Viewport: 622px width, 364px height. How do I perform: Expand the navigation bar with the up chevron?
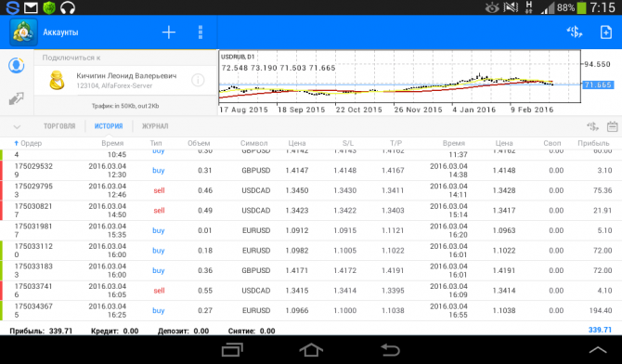(598, 350)
